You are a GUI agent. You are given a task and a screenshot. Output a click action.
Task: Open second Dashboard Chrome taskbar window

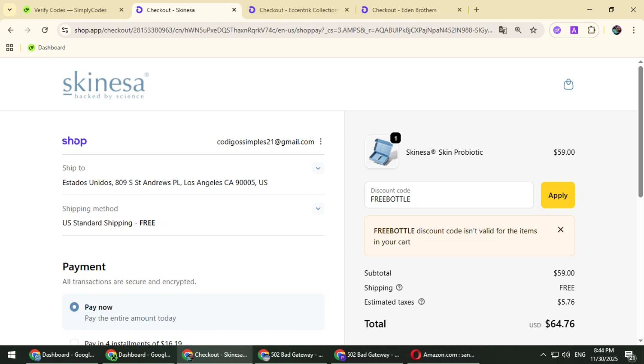coord(138,355)
